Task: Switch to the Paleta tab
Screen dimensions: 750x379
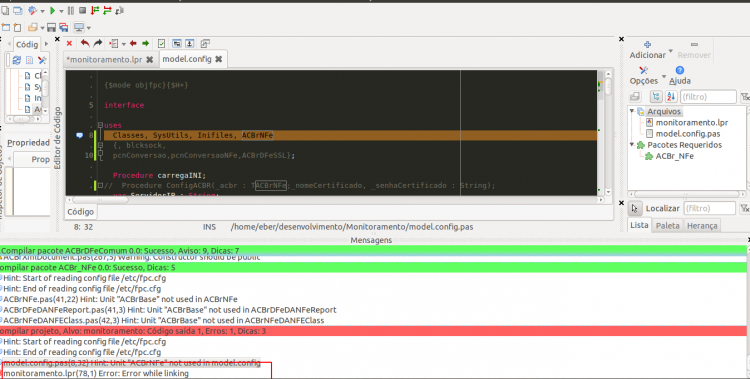Action: 667,225
